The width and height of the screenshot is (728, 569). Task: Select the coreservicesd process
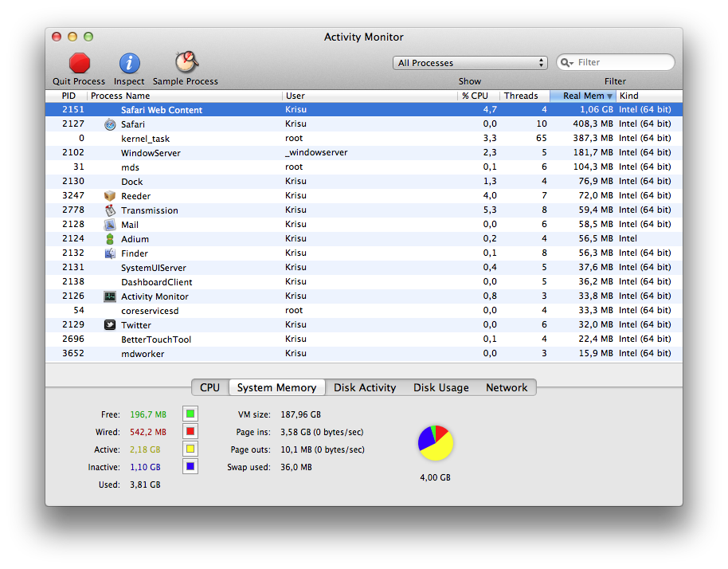click(x=364, y=311)
